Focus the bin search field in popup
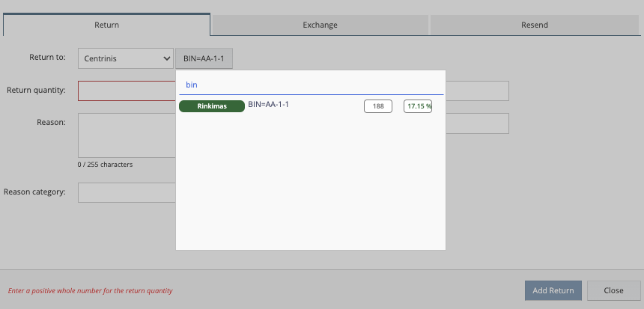 (x=310, y=85)
